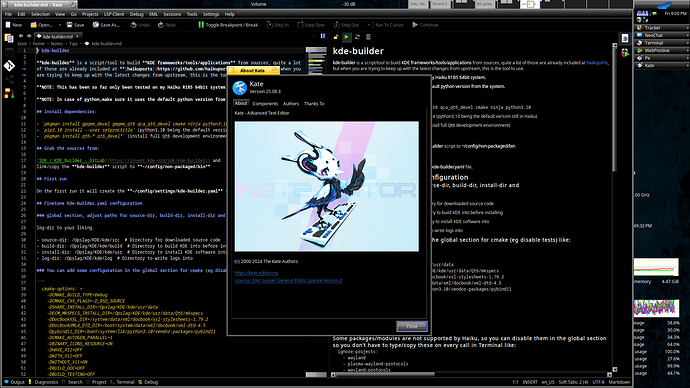Click the Save toolbar button
This screenshot has height=388, width=690.
point(75,25)
